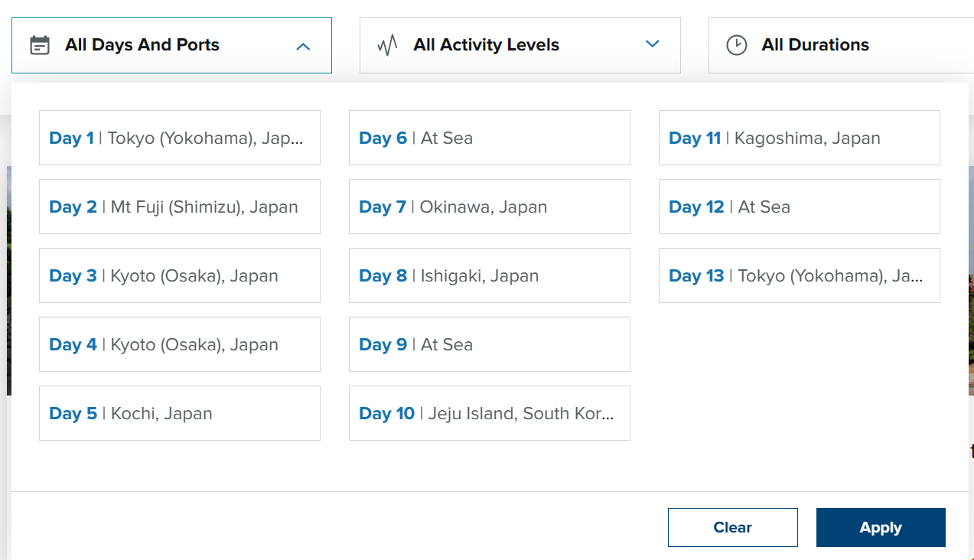Select Day 10 Jeju Island option
This screenshot has height=560, width=974.
489,413
